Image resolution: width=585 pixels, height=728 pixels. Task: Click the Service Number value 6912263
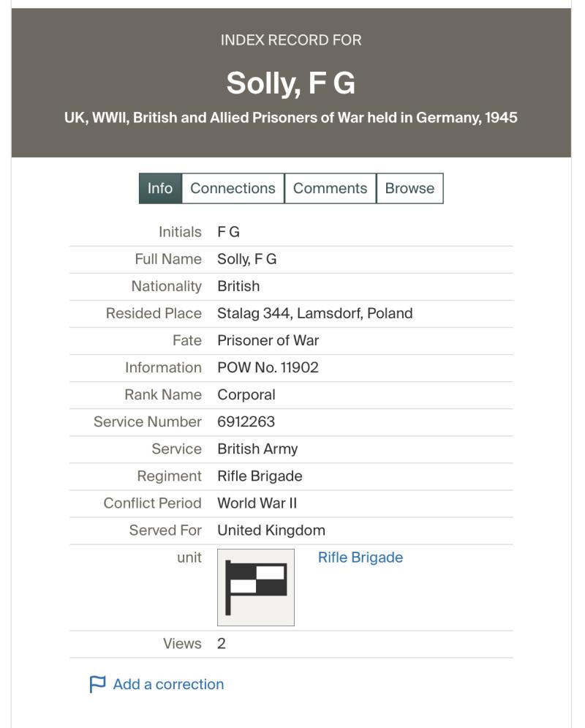(246, 421)
